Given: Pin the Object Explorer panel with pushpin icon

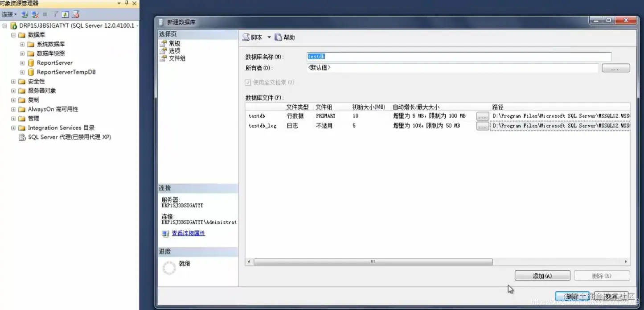Looking at the screenshot, I should click(x=127, y=3).
